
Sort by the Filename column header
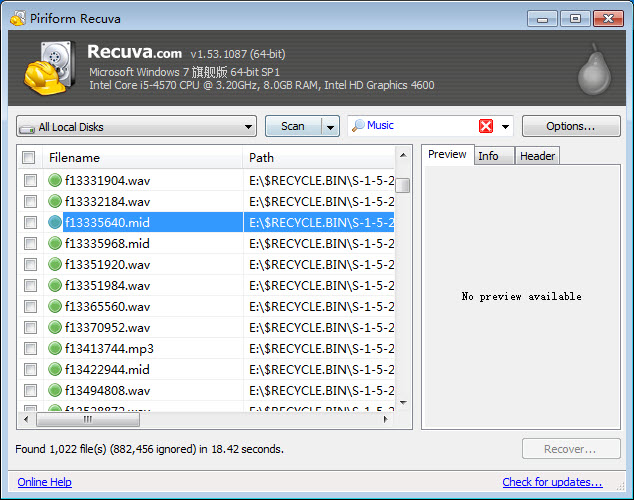pos(142,157)
